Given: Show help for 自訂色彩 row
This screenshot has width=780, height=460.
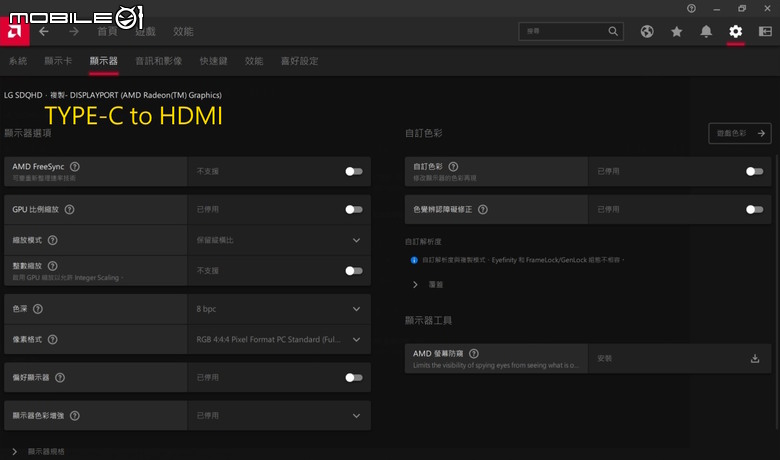Looking at the screenshot, I should pyautogui.click(x=453, y=167).
